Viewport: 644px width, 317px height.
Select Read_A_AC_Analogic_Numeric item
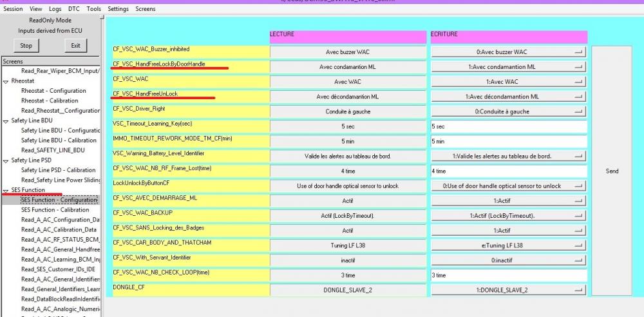(60, 309)
